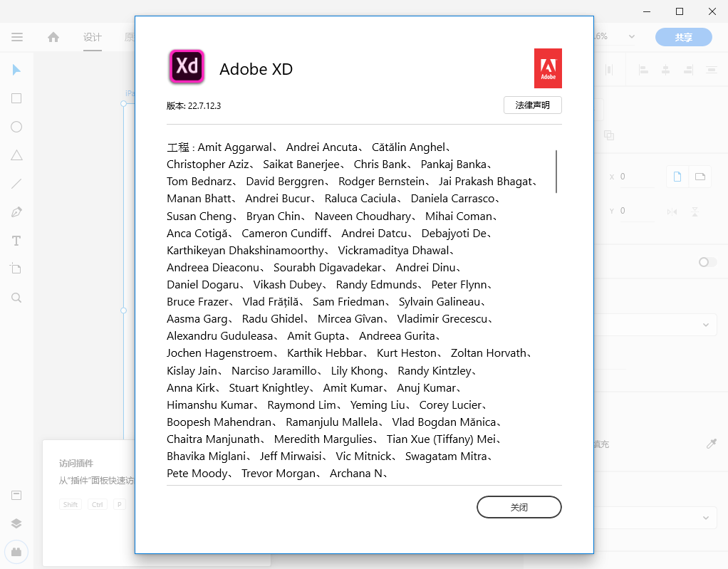Open the Layers panel icon
The height and width of the screenshot is (569, 728).
(16, 523)
